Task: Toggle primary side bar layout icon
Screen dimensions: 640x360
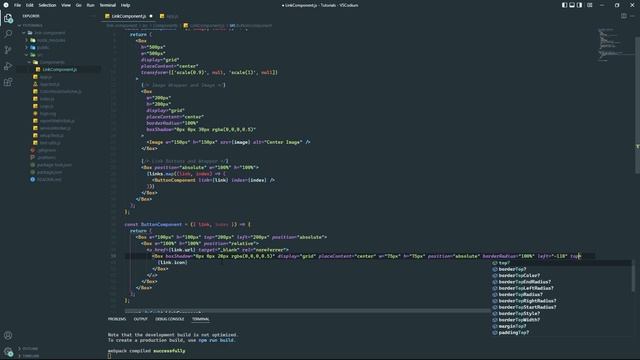Action: pyautogui.click(x=564, y=5)
